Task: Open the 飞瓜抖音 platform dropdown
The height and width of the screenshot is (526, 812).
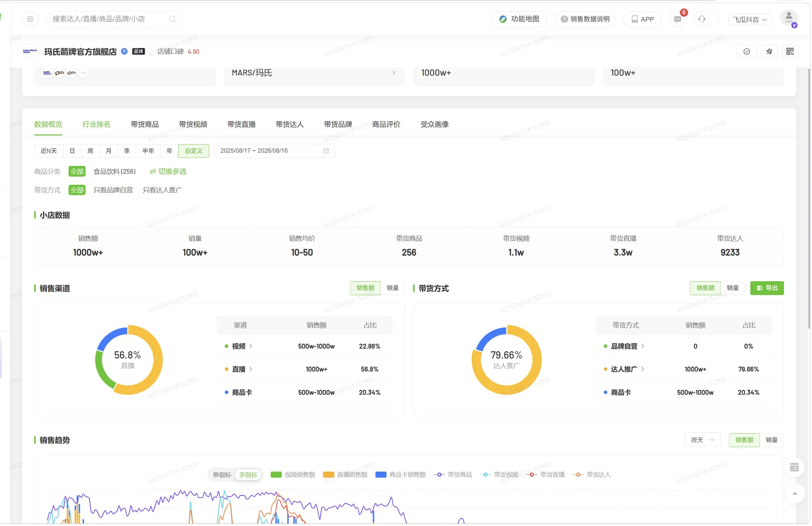Action: 750,19
